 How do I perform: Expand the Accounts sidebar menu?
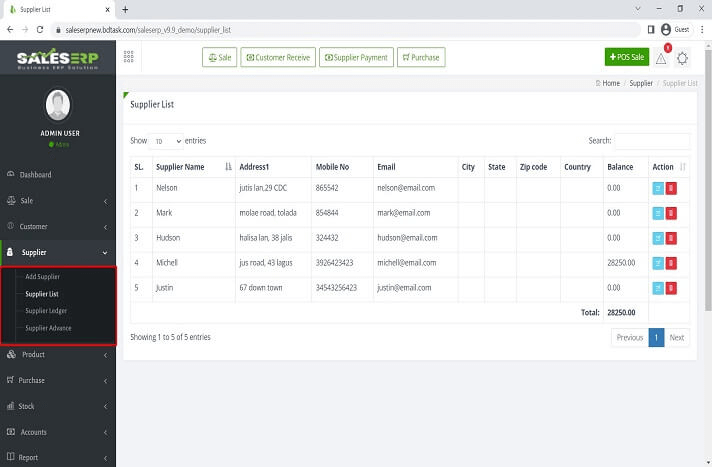[x=57, y=432]
